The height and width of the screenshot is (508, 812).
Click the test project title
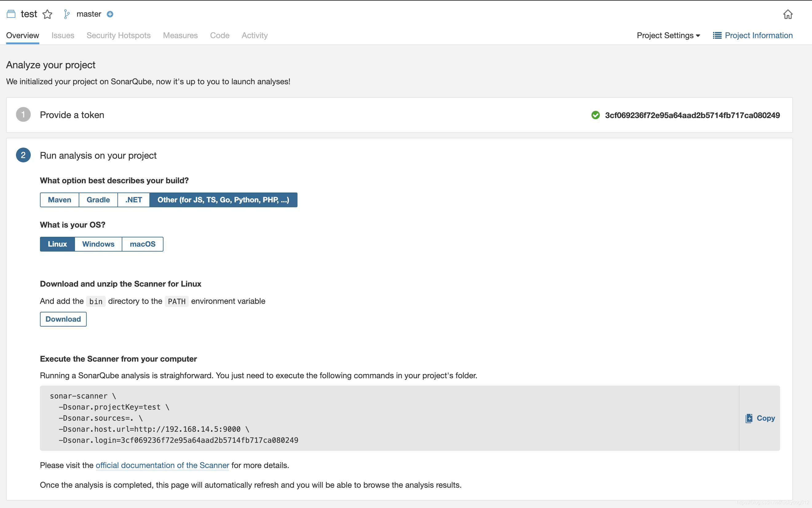coord(29,14)
